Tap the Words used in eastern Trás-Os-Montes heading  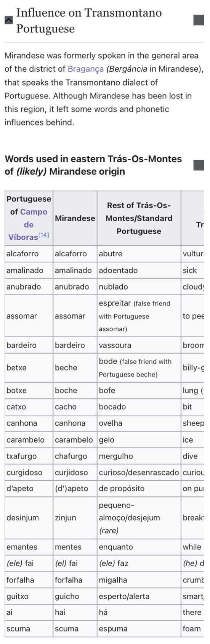click(93, 165)
